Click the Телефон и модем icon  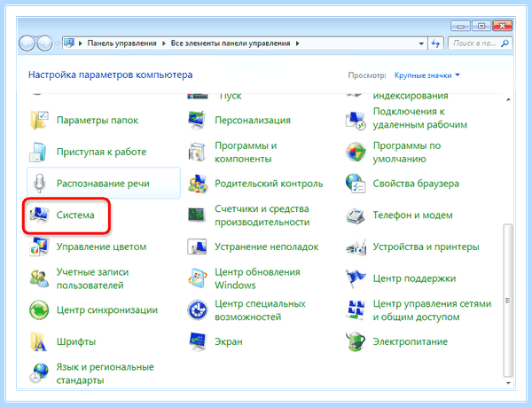click(x=356, y=215)
